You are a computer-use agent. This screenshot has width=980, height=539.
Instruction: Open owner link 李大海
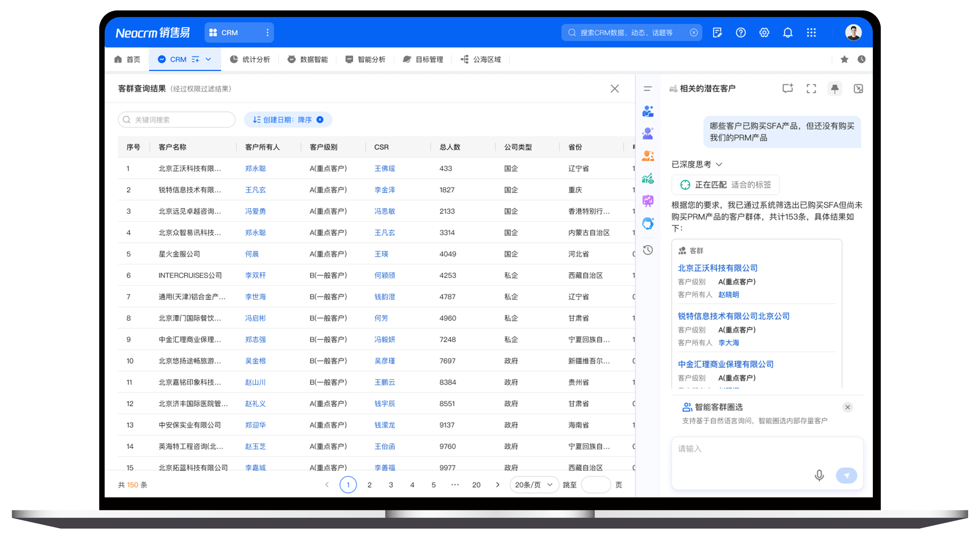728,343
